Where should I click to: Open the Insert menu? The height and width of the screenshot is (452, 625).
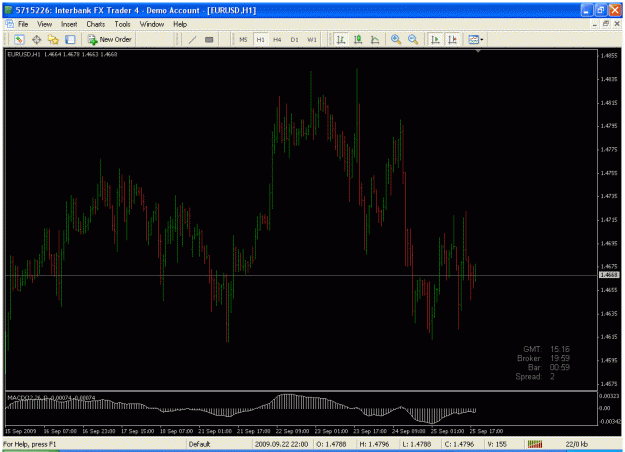coord(69,24)
